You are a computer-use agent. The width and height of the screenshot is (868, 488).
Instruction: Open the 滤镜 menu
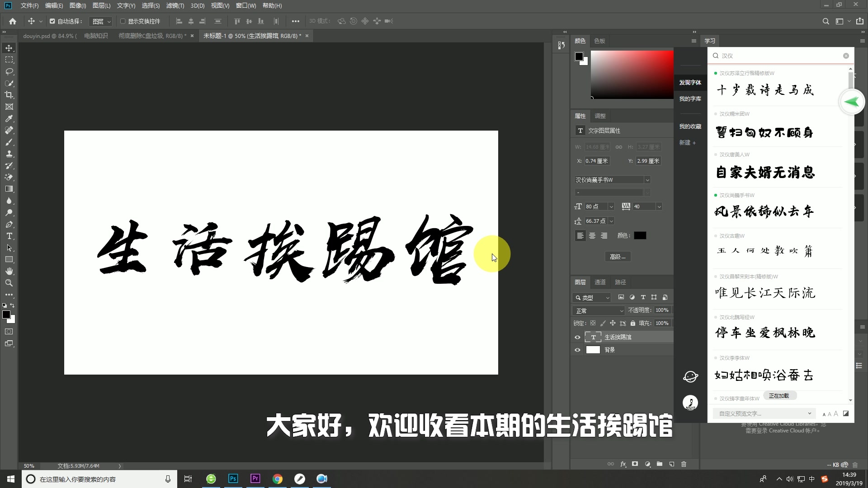(174, 5)
